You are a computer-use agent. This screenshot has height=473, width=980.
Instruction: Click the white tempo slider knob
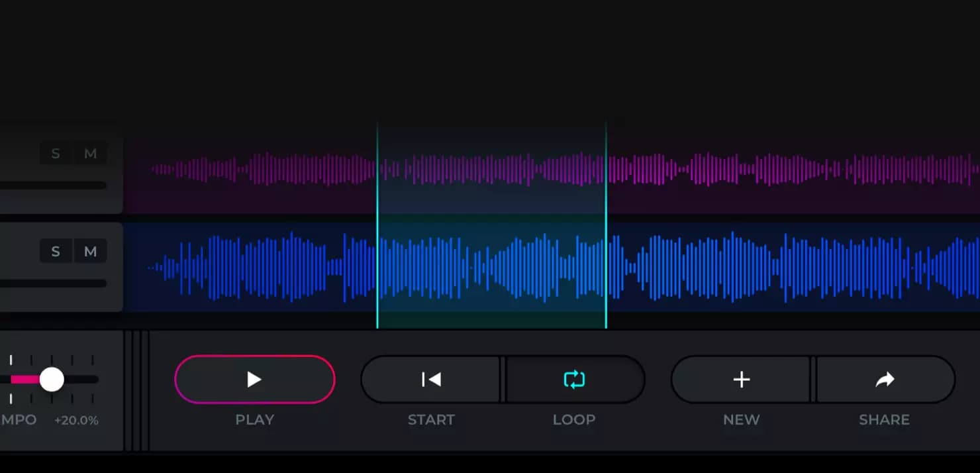click(x=52, y=380)
